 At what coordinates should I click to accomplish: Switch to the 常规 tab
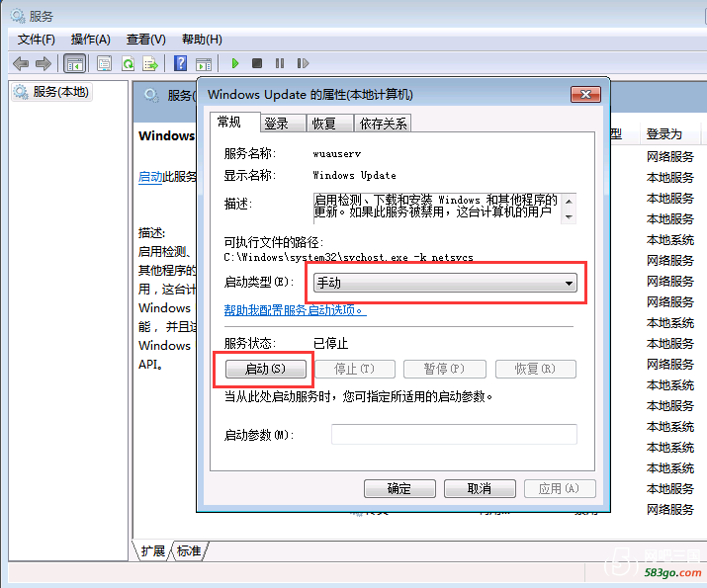click(x=235, y=122)
